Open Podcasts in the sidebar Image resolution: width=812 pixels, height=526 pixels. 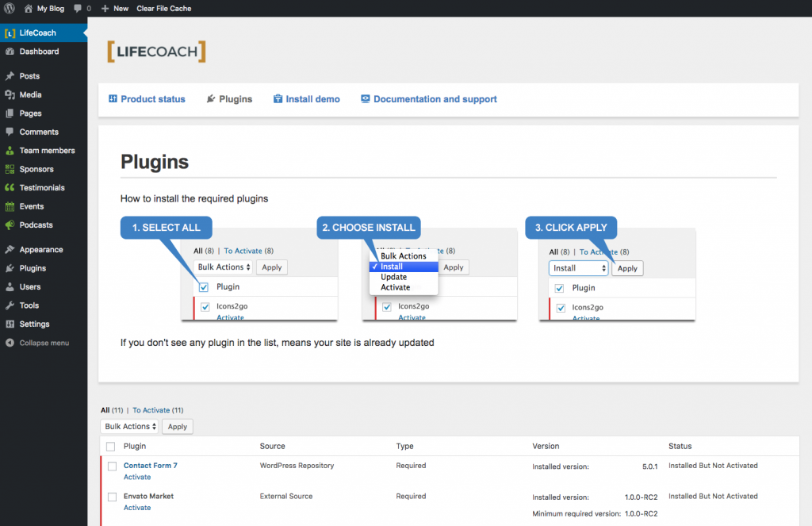point(44,225)
